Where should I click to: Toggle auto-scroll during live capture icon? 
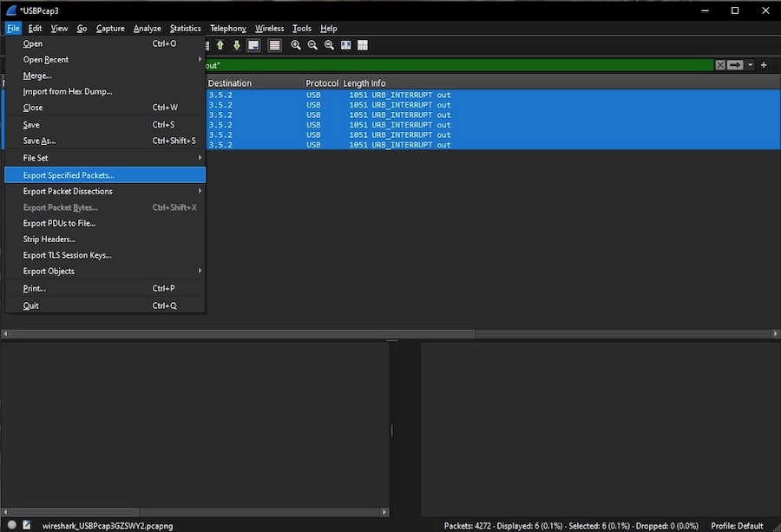point(253,45)
